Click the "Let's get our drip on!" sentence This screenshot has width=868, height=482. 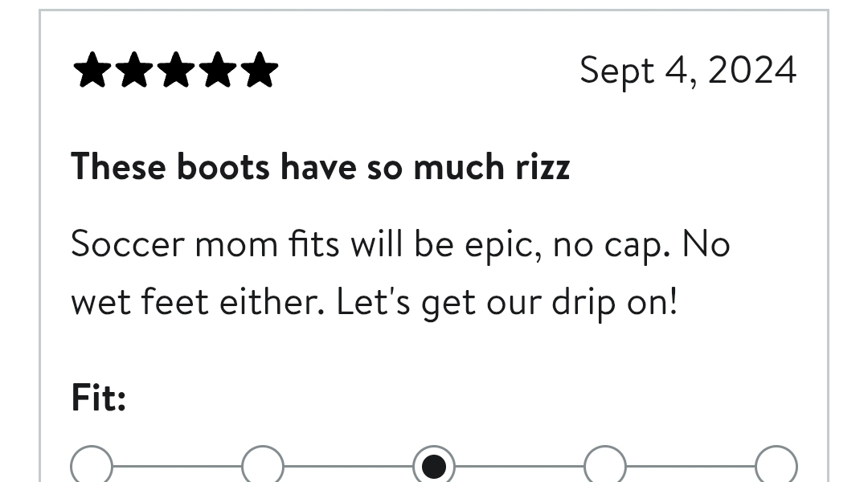(506, 302)
